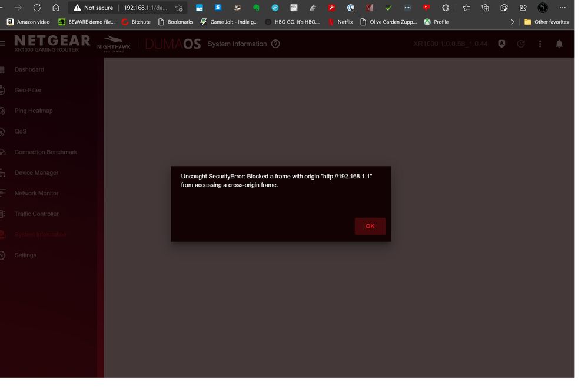Click the share icon in browser toolbar
588x392 pixels.
pyautogui.click(x=523, y=8)
